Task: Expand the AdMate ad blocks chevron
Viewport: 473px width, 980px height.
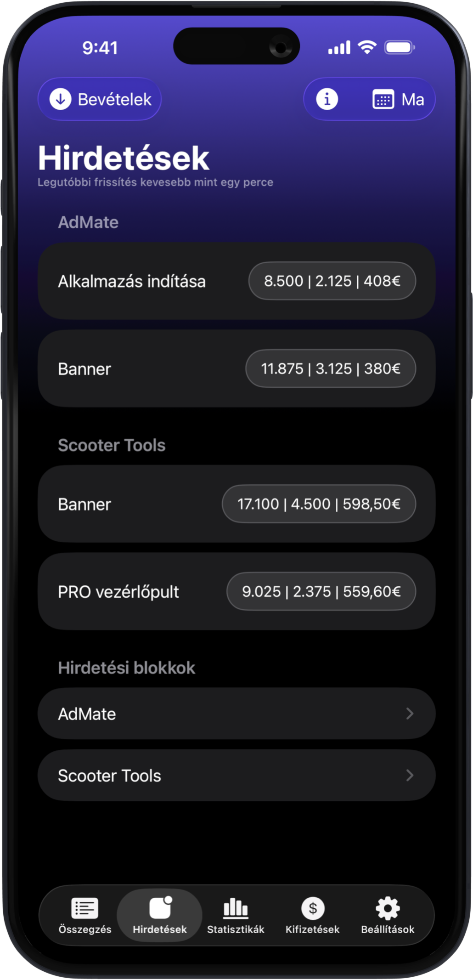Action: point(410,714)
